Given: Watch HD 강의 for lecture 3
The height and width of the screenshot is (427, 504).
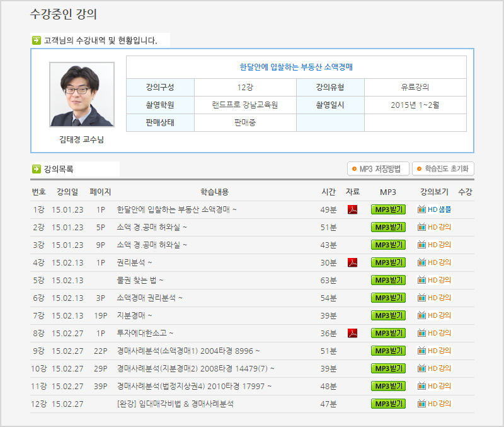Looking at the screenshot, I should [435, 245].
